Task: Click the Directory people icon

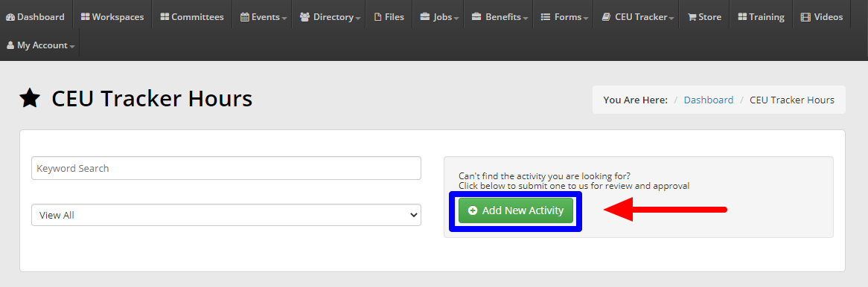Action: tap(305, 17)
